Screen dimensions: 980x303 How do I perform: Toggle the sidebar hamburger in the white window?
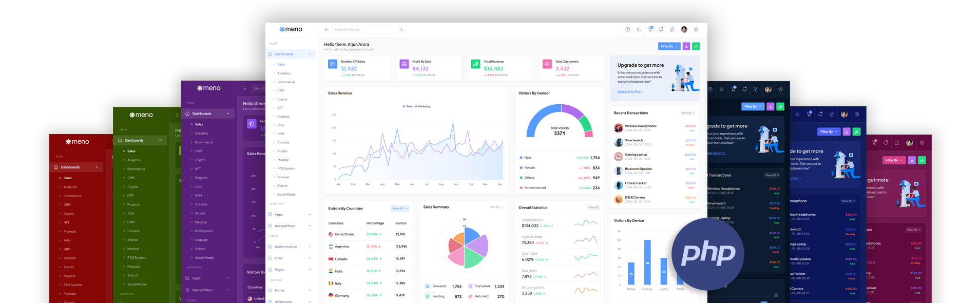coord(326,30)
